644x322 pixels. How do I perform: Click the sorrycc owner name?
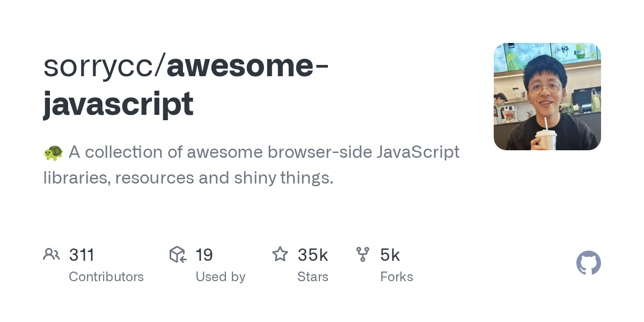point(100,66)
